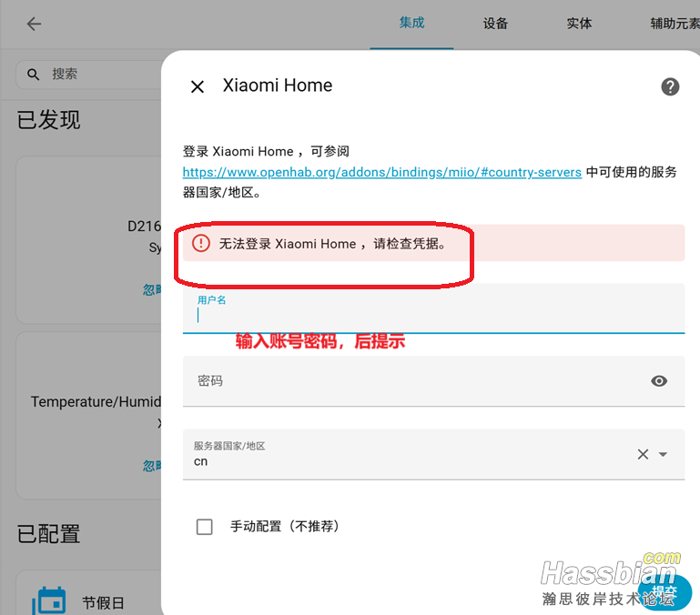700x615 pixels.
Task: Expand the server region dropdown arrow
Action: click(663, 454)
